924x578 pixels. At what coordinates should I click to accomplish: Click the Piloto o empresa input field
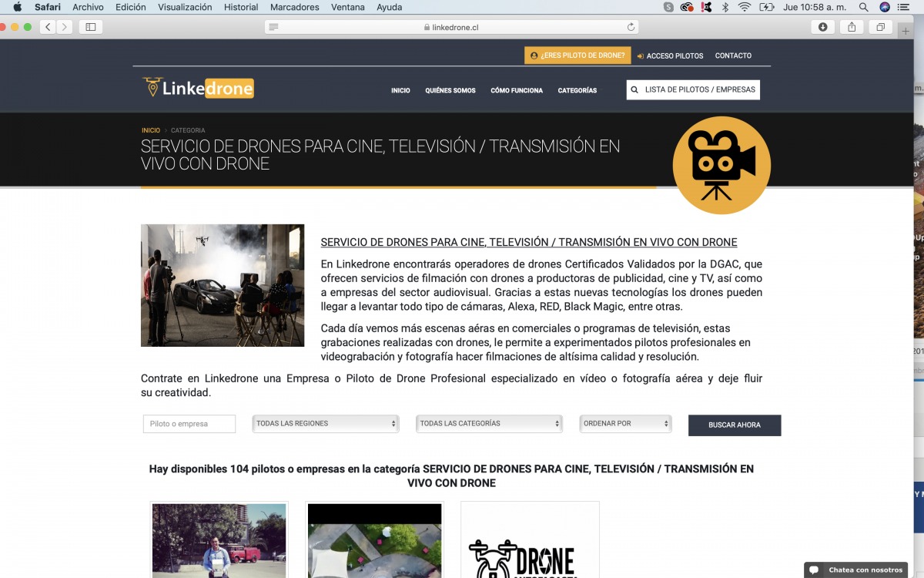(189, 424)
